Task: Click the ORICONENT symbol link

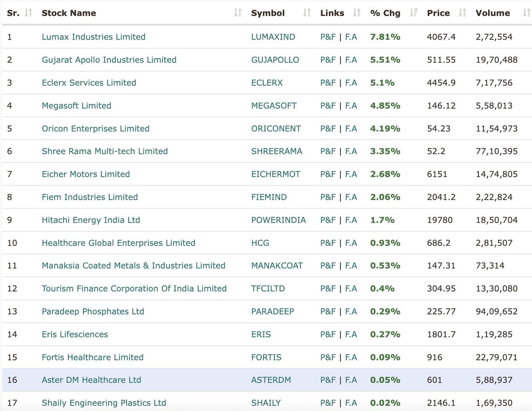Action: [x=276, y=129]
